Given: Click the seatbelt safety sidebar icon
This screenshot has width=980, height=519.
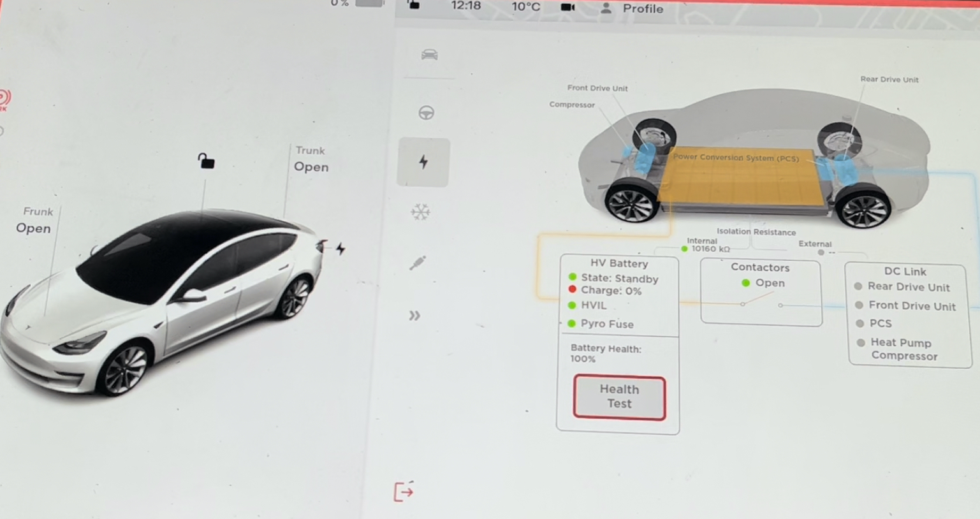Looking at the screenshot, I should pyautogui.click(x=418, y=262).
